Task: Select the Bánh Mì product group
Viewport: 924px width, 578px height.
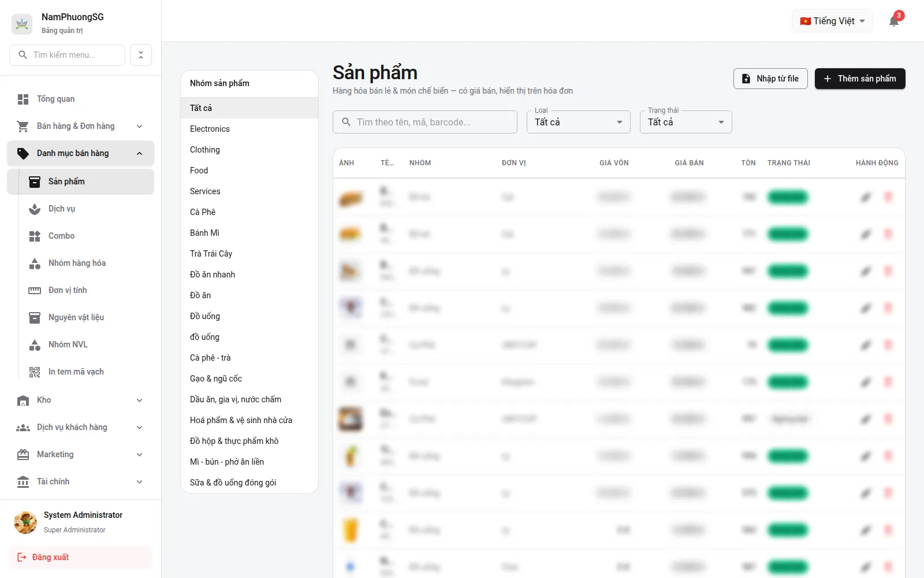Action: point(249,233)
